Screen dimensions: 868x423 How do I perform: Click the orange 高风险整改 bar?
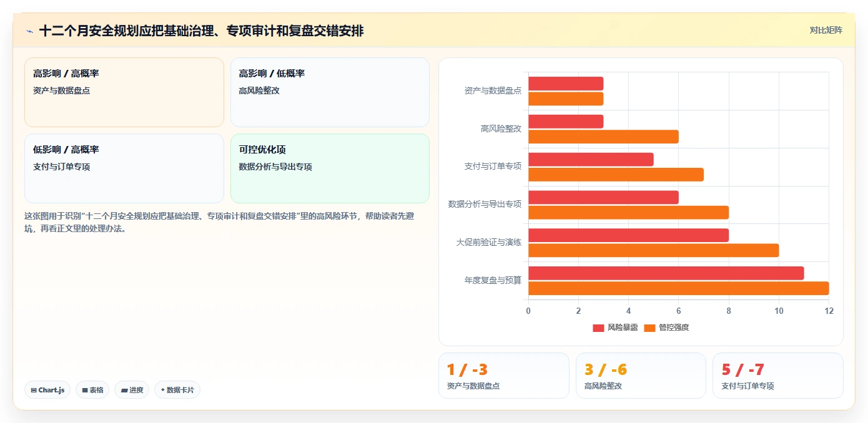[603, 137]
